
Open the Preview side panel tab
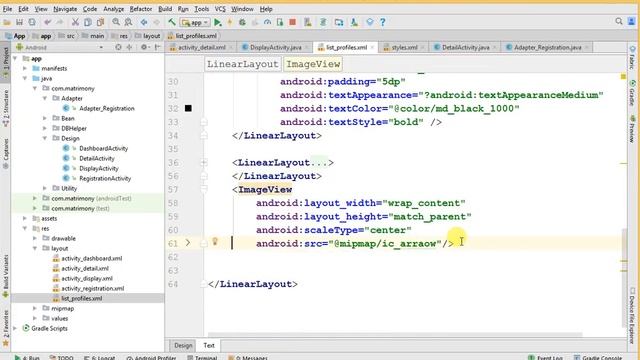click(x=632, y=130)
